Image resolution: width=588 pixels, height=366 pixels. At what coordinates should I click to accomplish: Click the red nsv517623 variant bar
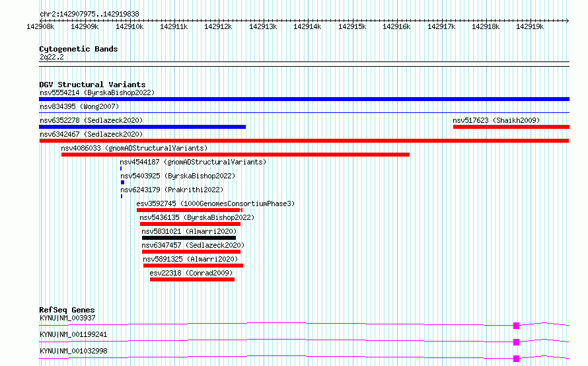coord(511,127)
